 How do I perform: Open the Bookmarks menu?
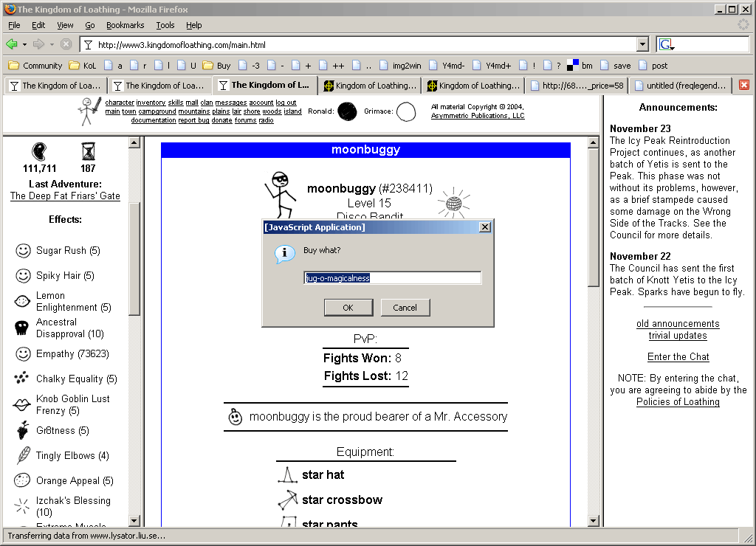coord(125,25)
